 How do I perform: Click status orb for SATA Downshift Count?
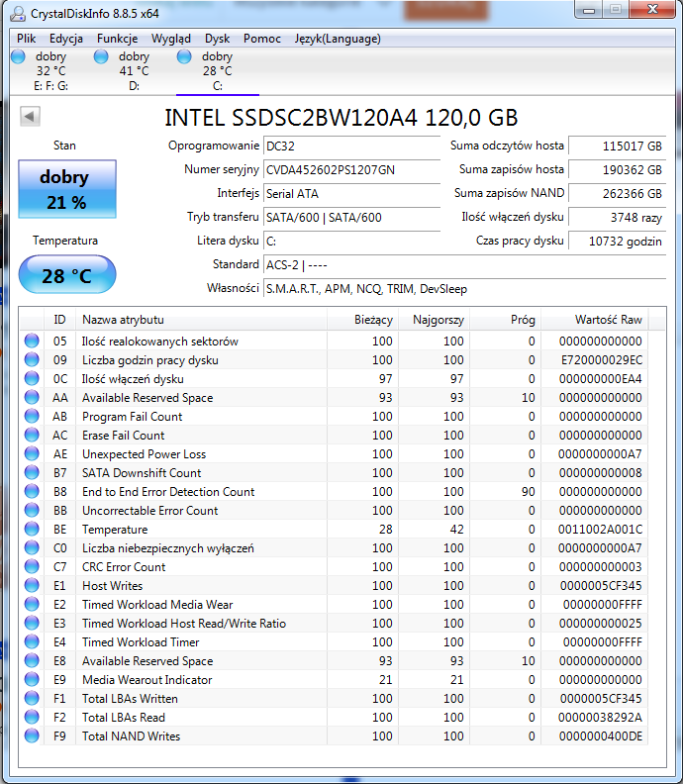coord(32,472)
